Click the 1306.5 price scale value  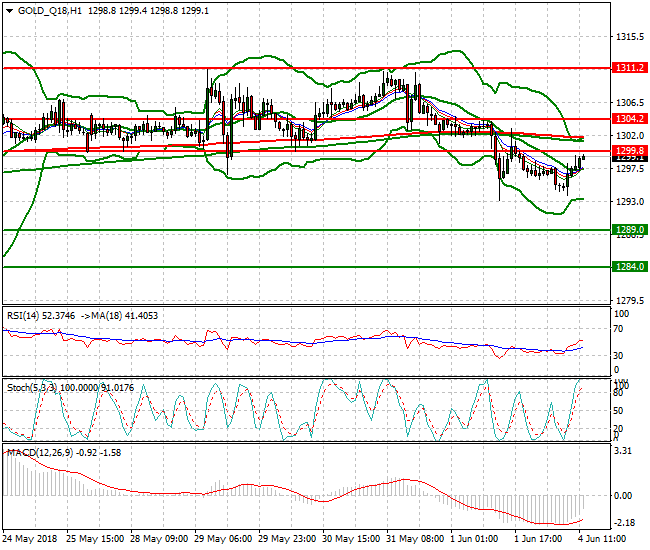click(630, 102)
